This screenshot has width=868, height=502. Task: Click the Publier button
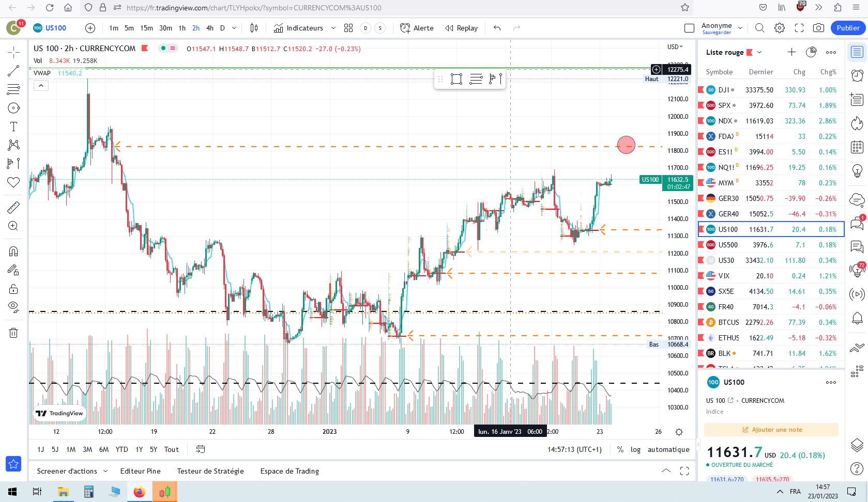coord(848,28)
